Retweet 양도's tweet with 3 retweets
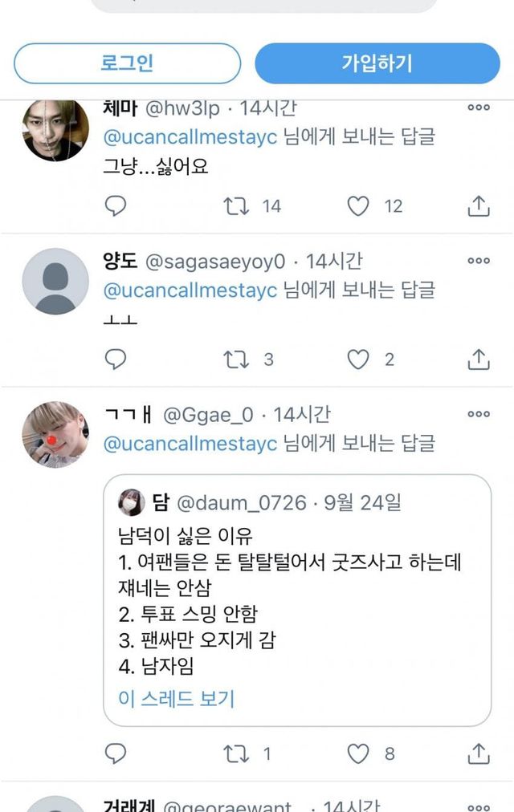This screenshot has width=514, height=812. (x=236, y=359)
